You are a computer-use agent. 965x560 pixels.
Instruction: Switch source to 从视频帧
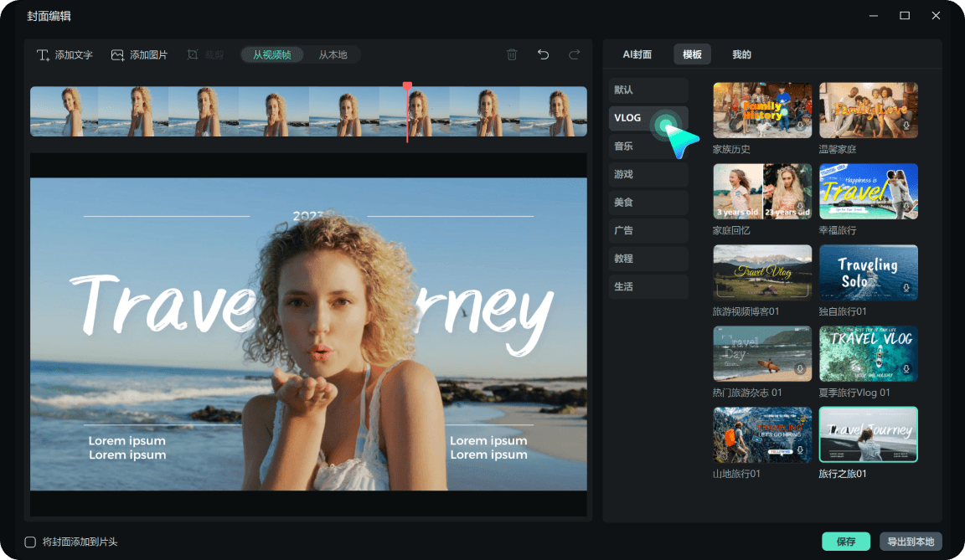pyautogui.click(x=272, y=54)
